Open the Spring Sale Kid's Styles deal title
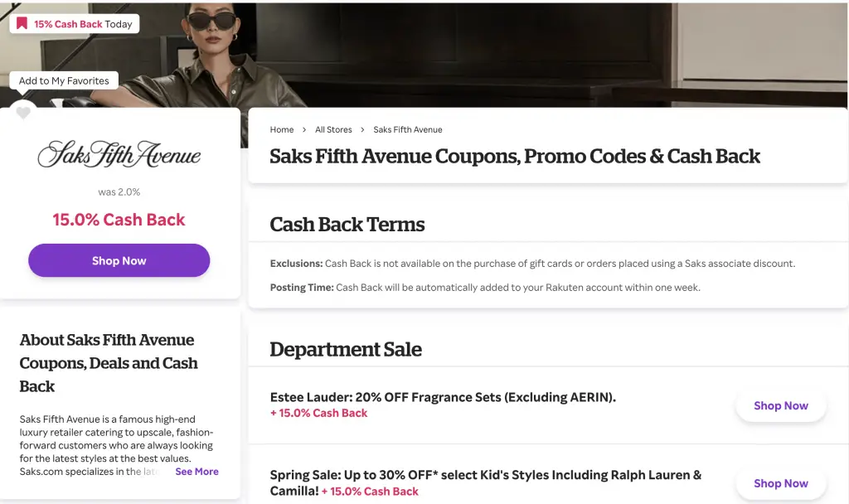849x504 pixels. coord(485,475)
